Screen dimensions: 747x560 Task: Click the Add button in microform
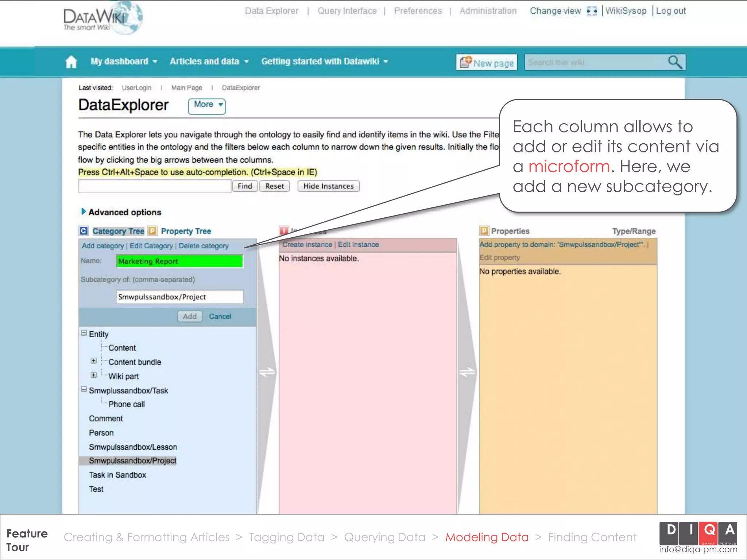tap(190, 316)
